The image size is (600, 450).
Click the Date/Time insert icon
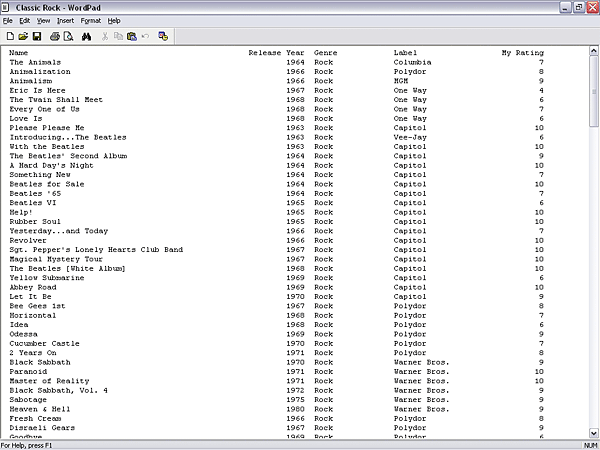point(163,36)
